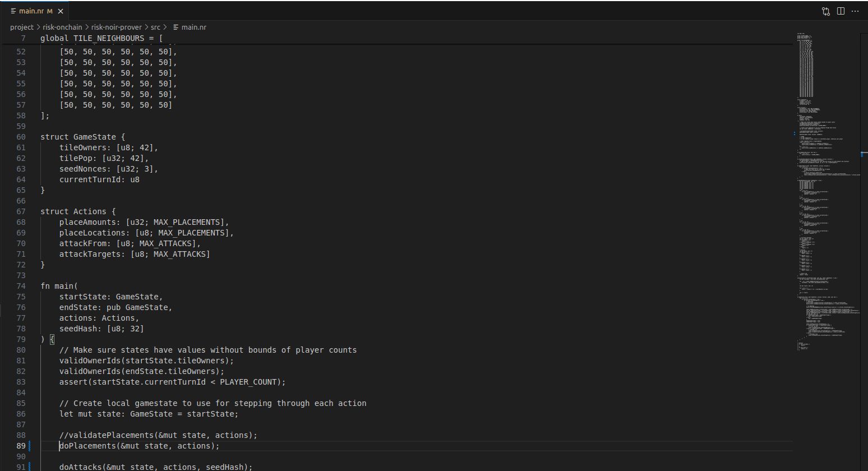Open Changes compare icon in editor toolbar
This screenshot has height=471, width=868.
pos(826,11)
